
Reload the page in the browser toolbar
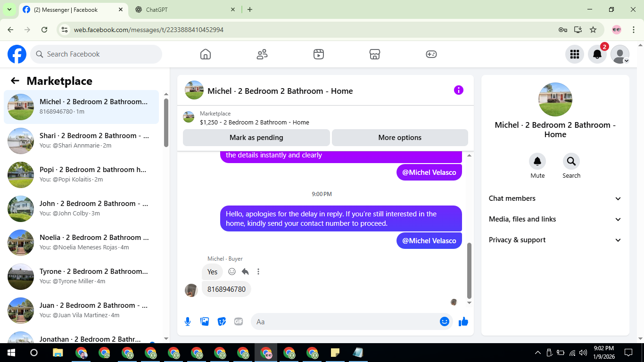[44, 30]
